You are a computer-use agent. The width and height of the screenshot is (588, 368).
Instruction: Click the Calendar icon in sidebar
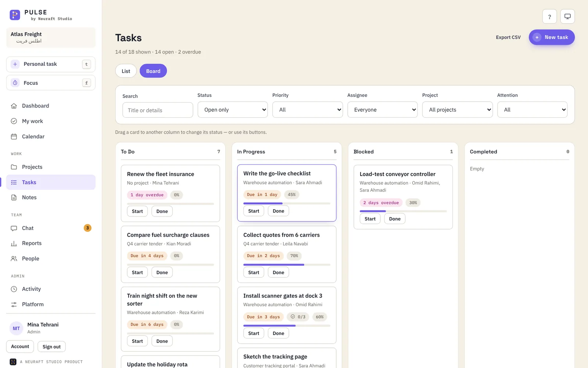[x=14, y=137]
